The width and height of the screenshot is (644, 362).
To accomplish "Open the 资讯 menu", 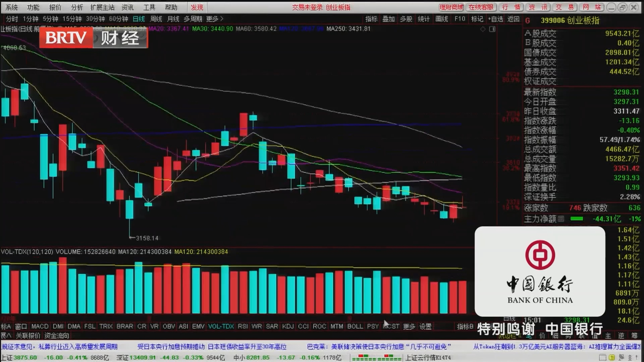I will [x=127, y=7].
